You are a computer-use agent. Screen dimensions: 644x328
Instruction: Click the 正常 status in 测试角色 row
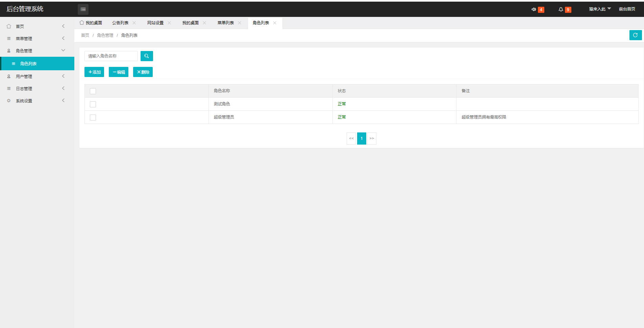(x=342, y=104)
